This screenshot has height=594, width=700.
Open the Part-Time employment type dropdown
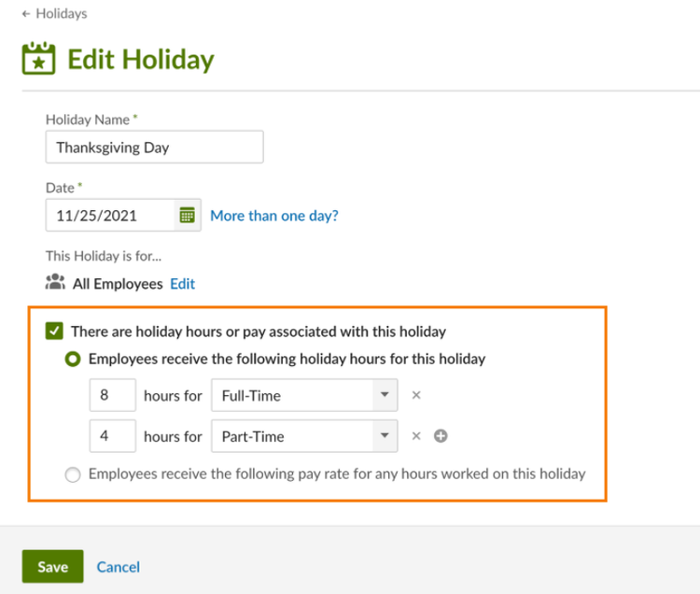point(304,436)
